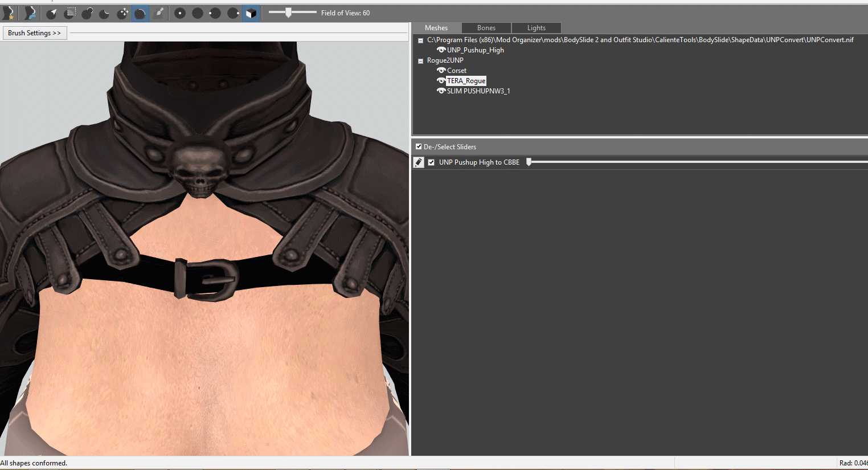
Task: Uncheck the UNP Pushup High to CBBE checkbox
Action: (x=431, y=162)
